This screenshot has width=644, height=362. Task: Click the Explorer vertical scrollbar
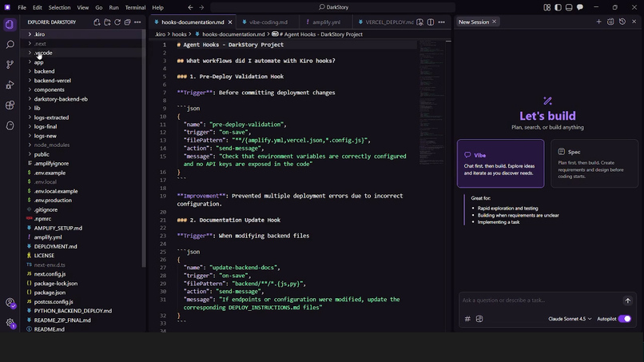coord(144,149)
